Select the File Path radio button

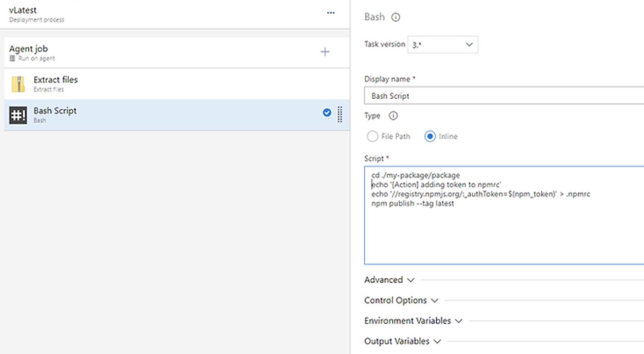pos(372,136)
